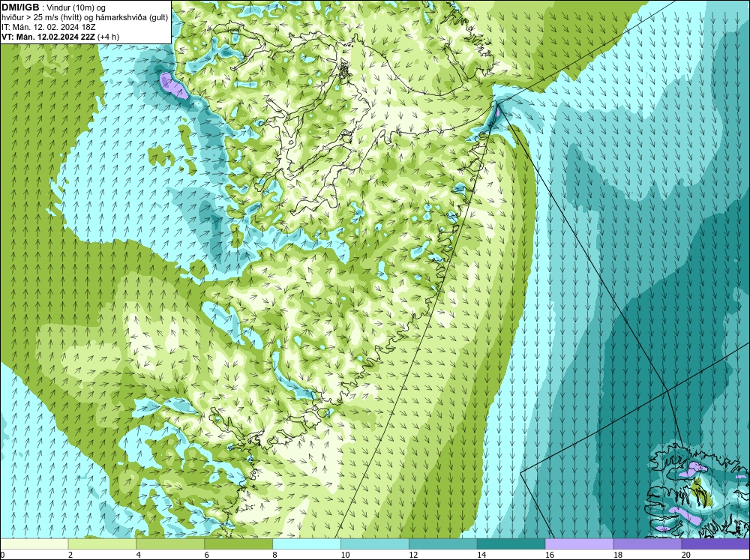Click the 10–12 m/s turquoise legend swatch
750x560 pixels.
pos(374,544)
